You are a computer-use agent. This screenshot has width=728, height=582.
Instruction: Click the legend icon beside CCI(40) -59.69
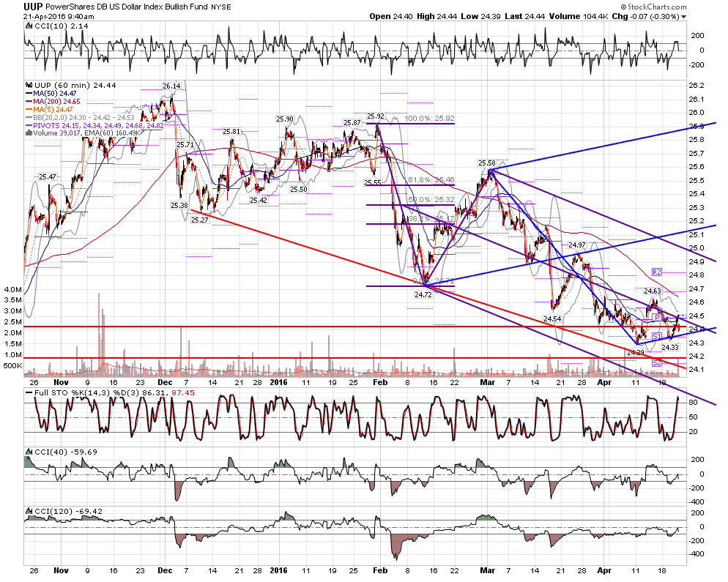coord(29,452)
